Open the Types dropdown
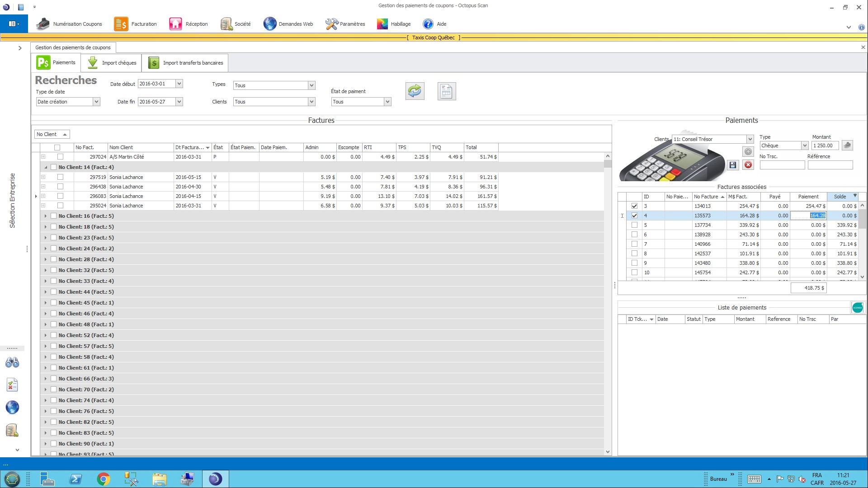Screen dimensions: 868x488 (x=311, y=85)
